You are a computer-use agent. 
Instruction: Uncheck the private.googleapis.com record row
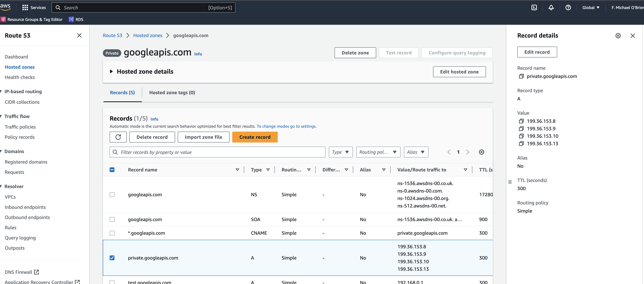click(112, 258)
